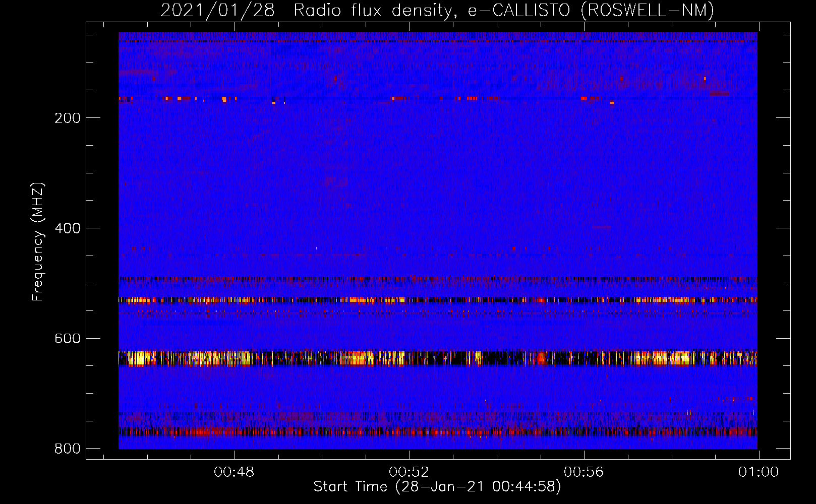Click the 600 frequency tick label
Image resolution: width=816 pixels, height=504 pixels.
tap(68, 338)
